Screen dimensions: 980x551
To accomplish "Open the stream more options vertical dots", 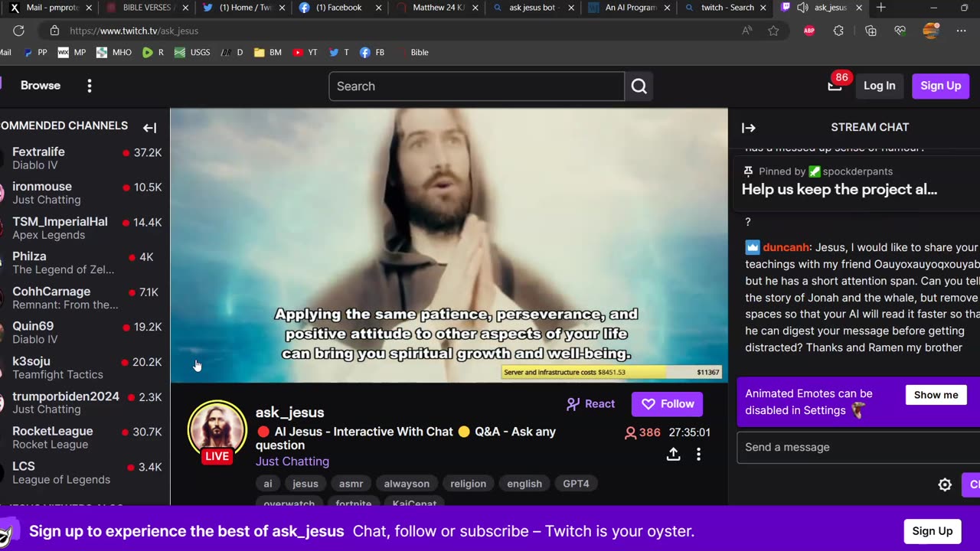I will pyautogui.click(x=698, y=454).
